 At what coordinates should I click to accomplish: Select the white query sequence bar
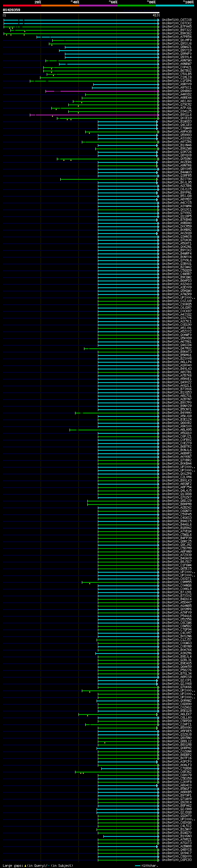pos(81,12)
